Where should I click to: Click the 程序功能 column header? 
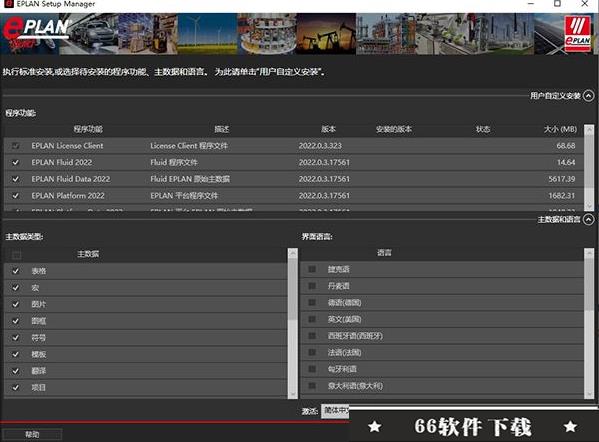88,129
